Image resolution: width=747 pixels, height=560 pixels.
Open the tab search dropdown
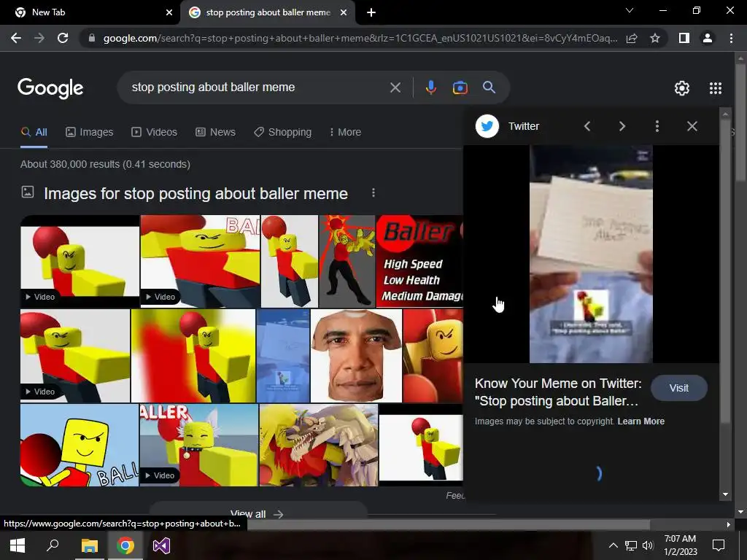tap(630, 10)
